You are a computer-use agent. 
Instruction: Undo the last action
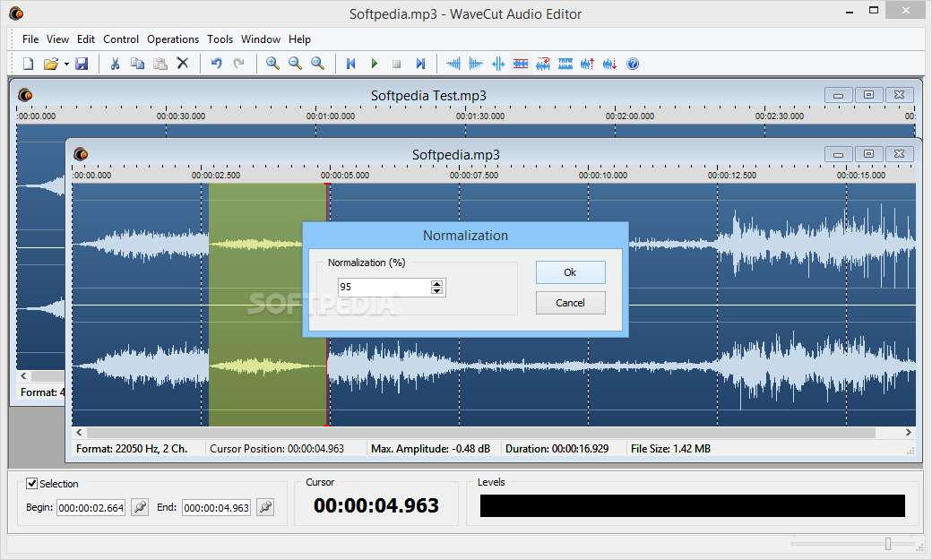[216, 64]
